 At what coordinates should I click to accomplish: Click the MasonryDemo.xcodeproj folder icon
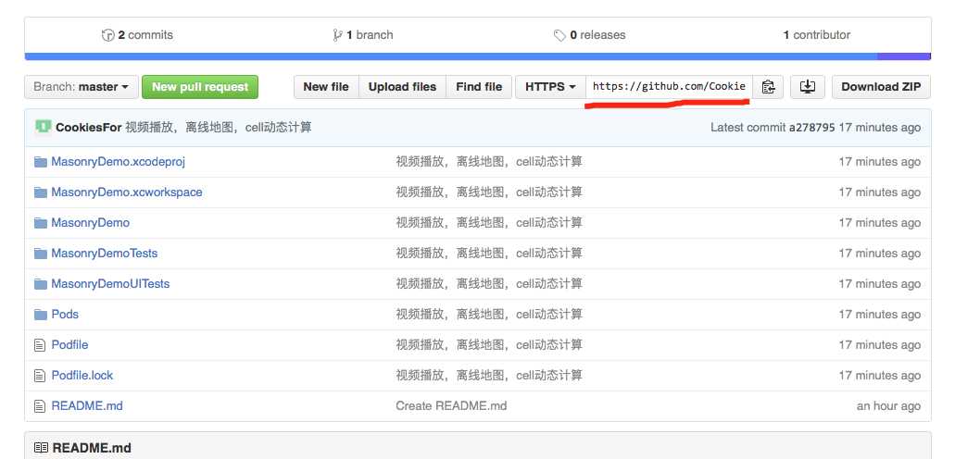41,162
